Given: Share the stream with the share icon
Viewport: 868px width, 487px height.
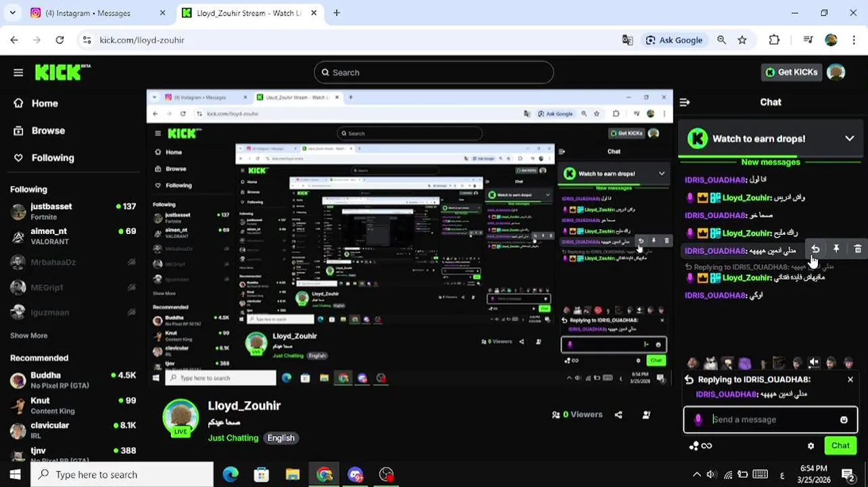Looking at the screenshot, I should click(619, 415).
